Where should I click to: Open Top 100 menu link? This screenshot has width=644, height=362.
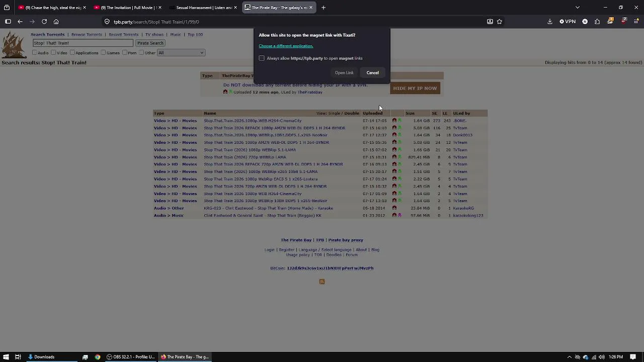coord(195,35)
